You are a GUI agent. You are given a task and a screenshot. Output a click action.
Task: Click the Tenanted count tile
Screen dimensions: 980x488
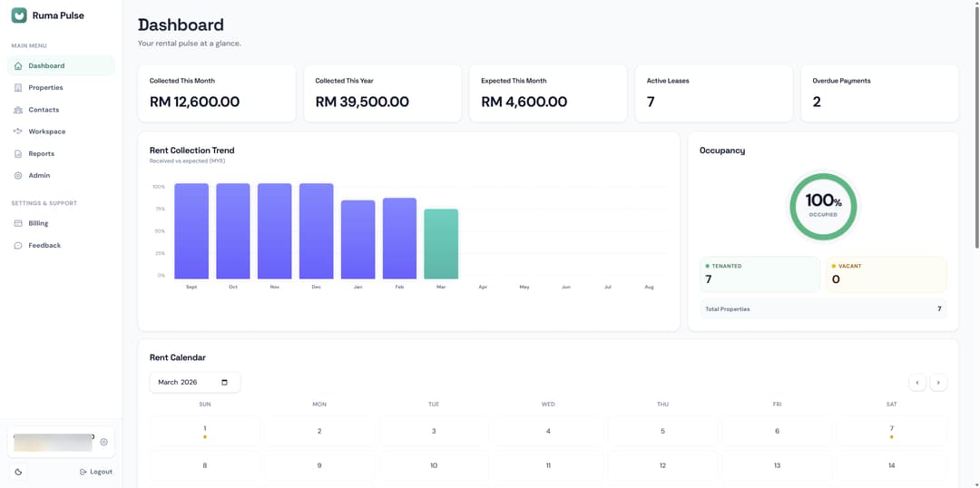(759, 274)
